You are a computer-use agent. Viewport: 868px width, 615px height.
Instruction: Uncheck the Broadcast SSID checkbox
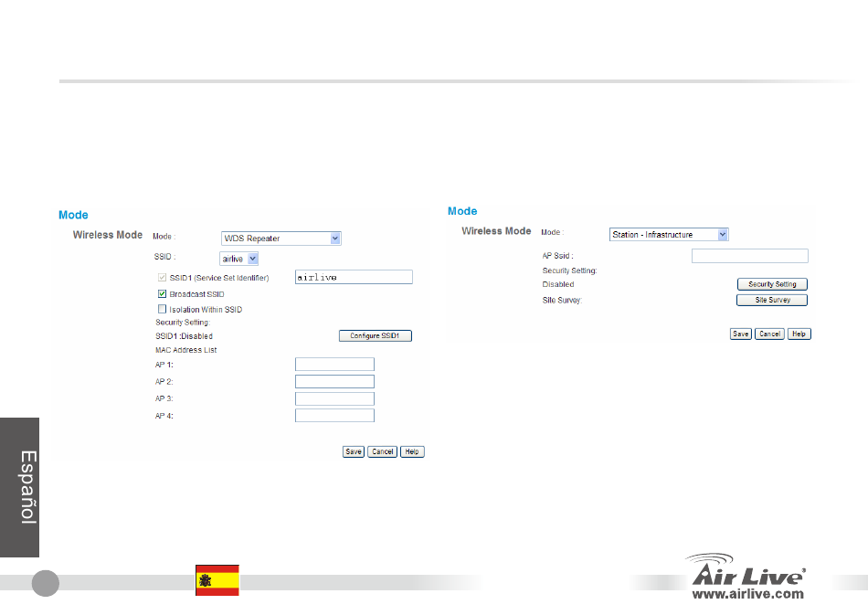(x=163, y=294)
